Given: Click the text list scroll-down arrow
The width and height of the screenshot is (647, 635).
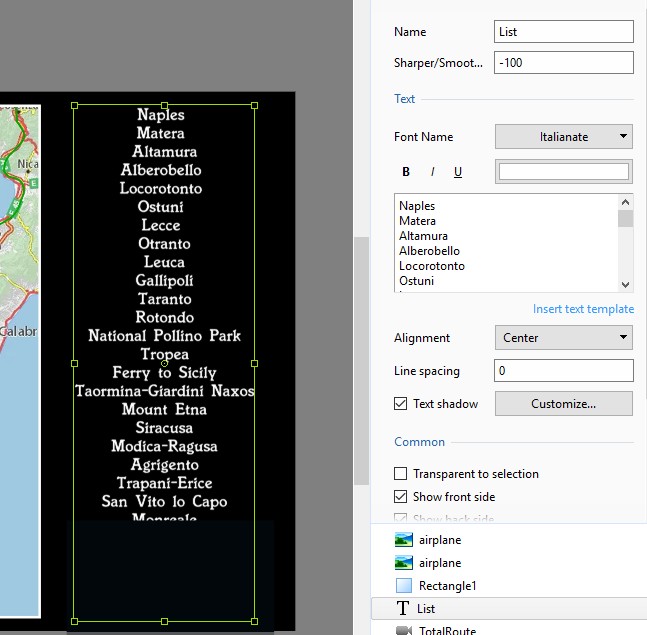Looking at the screenshot, I should [625, 284].
